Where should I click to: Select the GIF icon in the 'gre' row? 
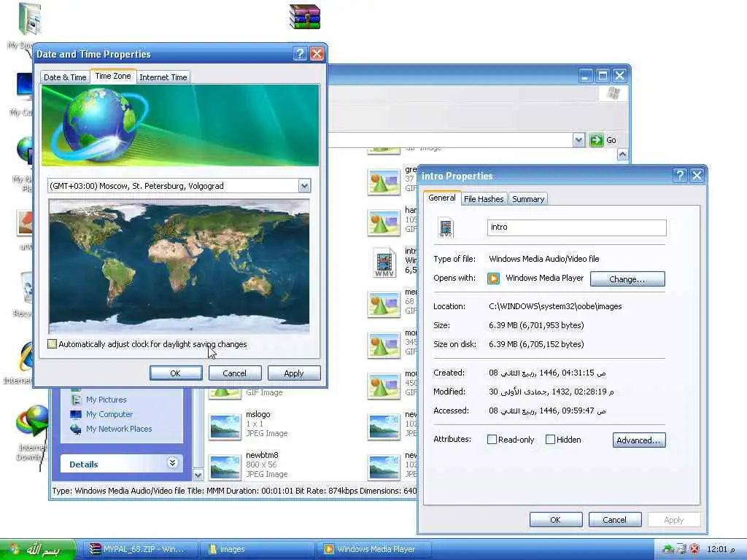(x=384, y=182)
